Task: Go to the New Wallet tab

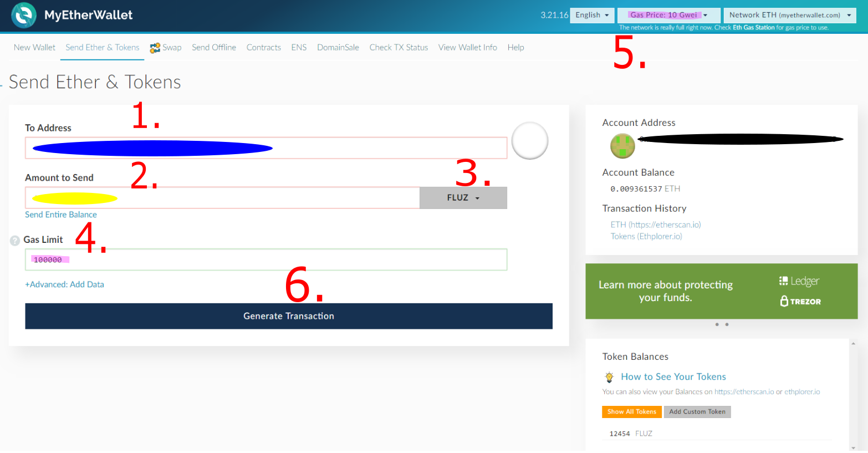Action: [x=34, y=48]
